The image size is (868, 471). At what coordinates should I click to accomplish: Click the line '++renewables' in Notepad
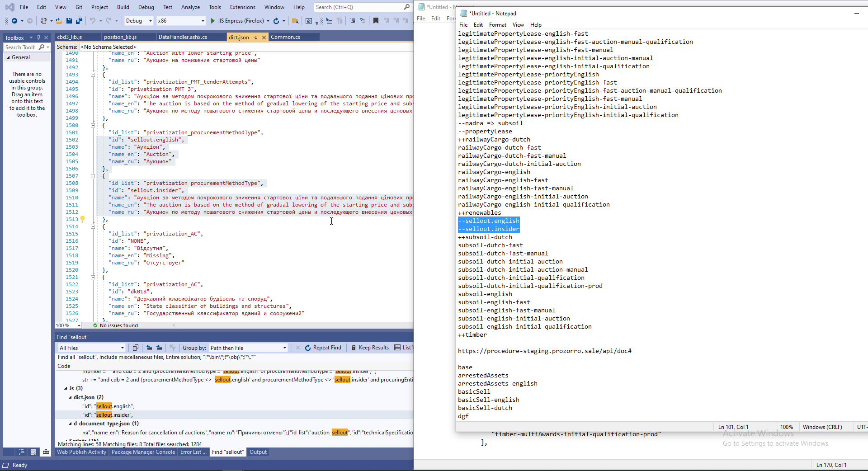[x=480, y=213]
